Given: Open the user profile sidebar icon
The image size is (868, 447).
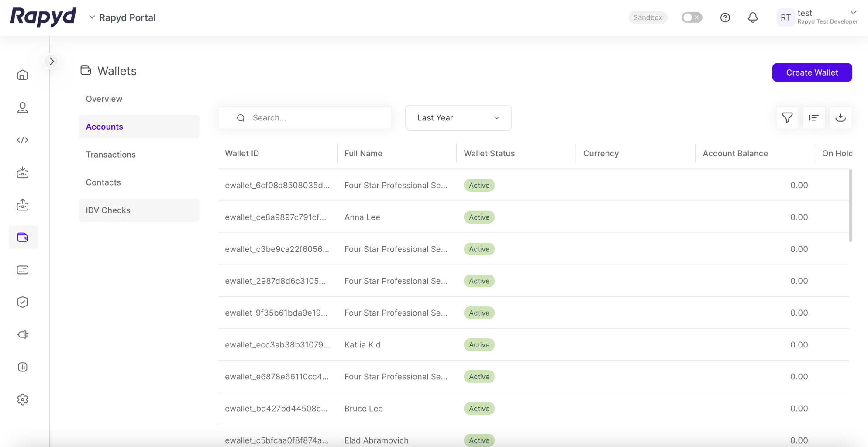Looking at the screenshot, I should (23, 107).
